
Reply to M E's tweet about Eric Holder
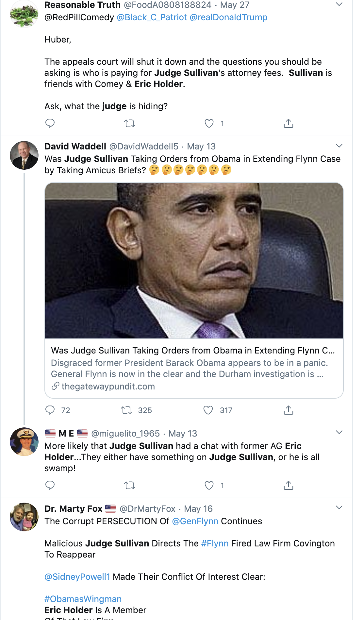[50, 485]
